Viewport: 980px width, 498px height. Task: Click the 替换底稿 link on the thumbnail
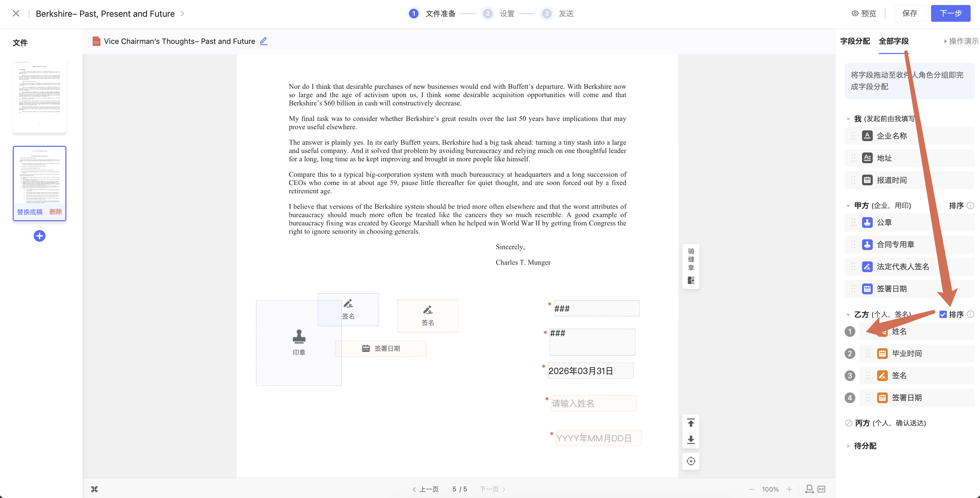(30, 212)
